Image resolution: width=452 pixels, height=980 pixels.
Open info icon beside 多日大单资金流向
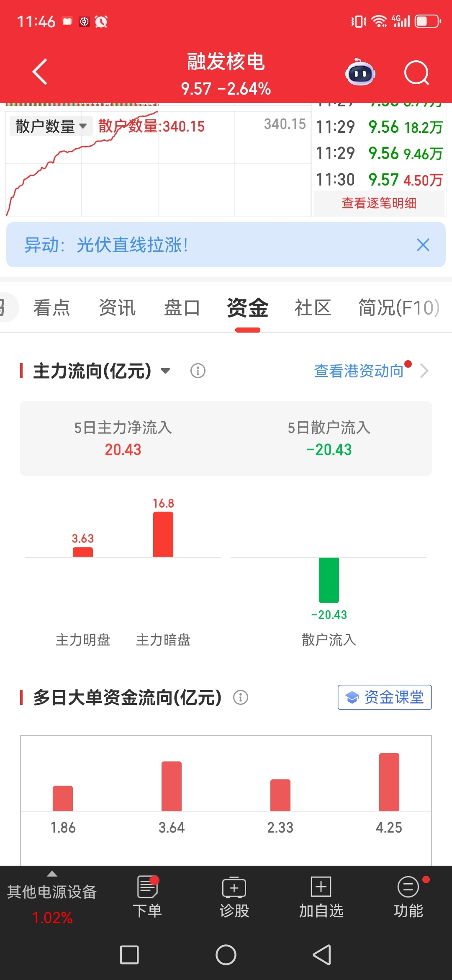[241, 697]
